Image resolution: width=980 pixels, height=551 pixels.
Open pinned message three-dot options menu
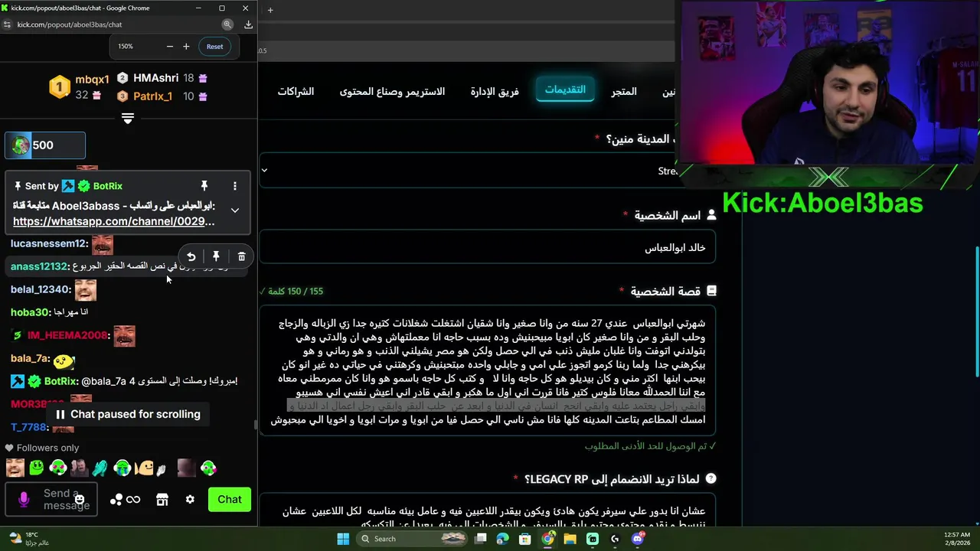(x=235, y=186)
